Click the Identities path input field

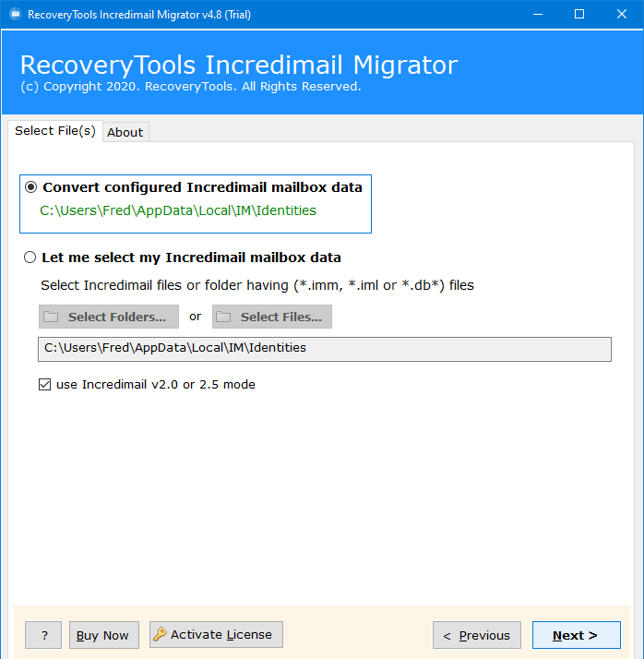325,349
